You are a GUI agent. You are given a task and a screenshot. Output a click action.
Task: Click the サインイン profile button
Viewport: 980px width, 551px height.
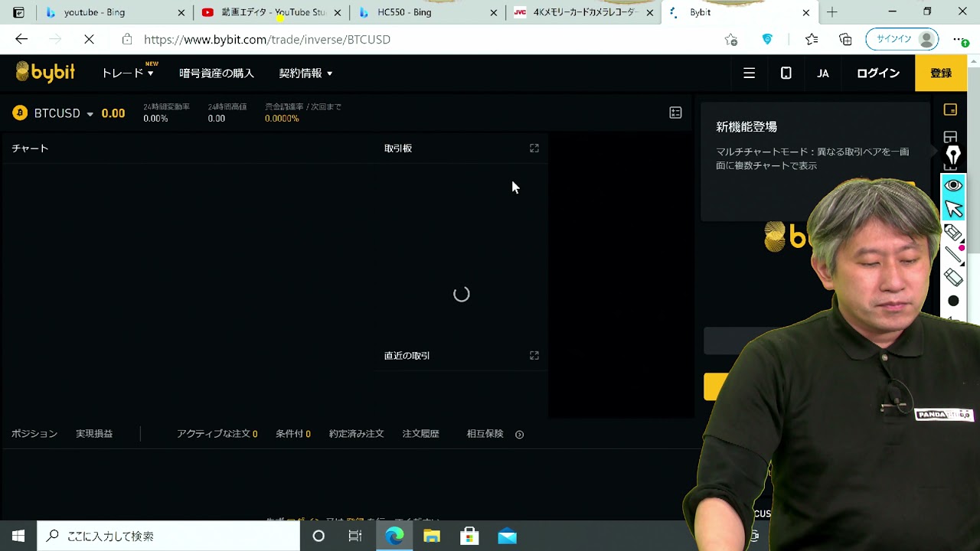point(902,39)
